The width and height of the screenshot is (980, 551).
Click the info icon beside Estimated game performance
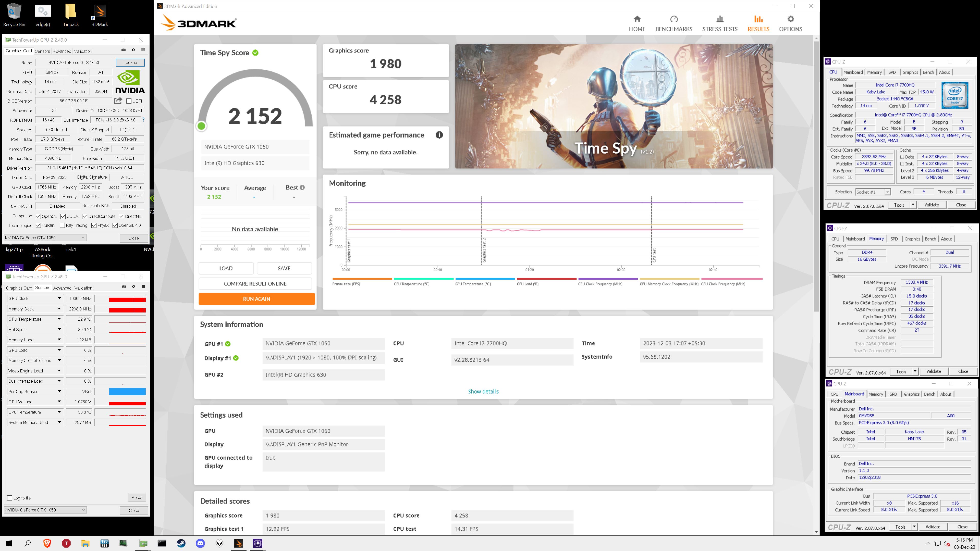(x=439, y=135)
